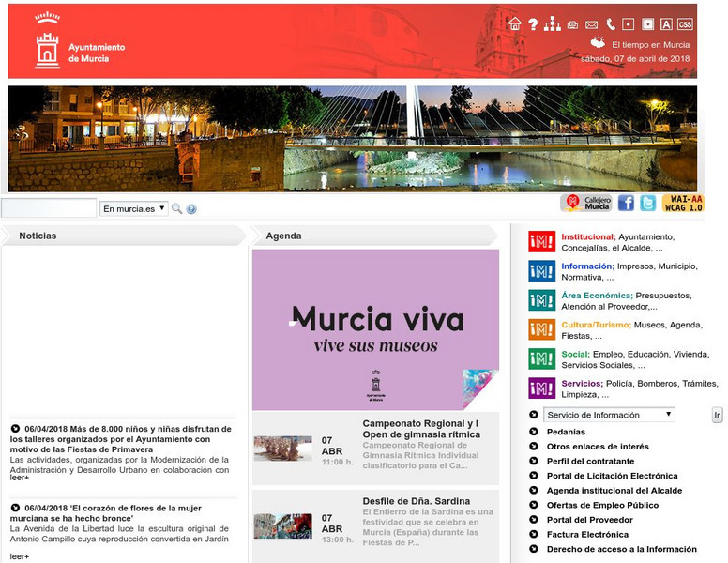Open Derecho de acceso a la Información
728x563 pixels.
tap(622, 549)
